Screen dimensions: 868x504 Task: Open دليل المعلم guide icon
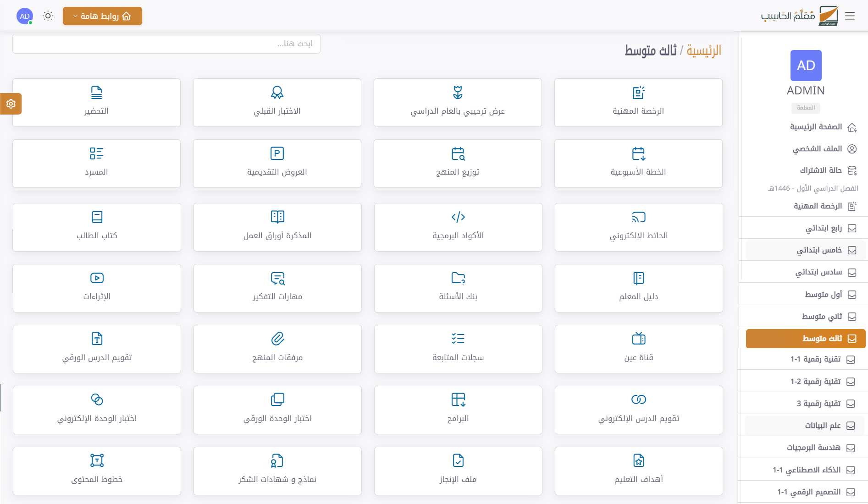(x=639, y=278)
